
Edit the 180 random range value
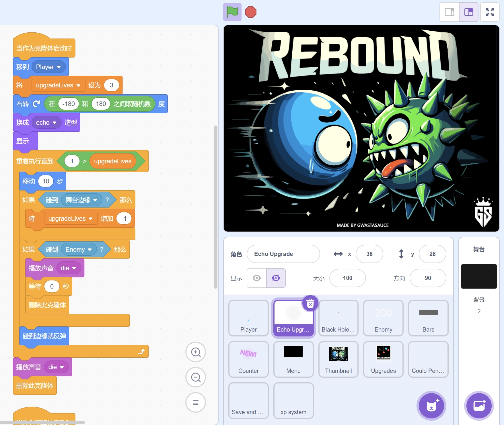click(101, 104)
